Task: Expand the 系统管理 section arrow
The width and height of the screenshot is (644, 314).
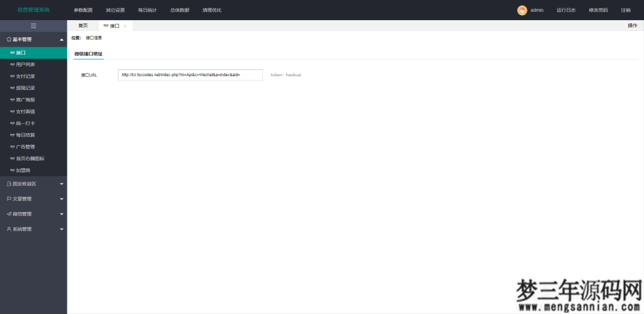Action: click(x=61, y=229)
